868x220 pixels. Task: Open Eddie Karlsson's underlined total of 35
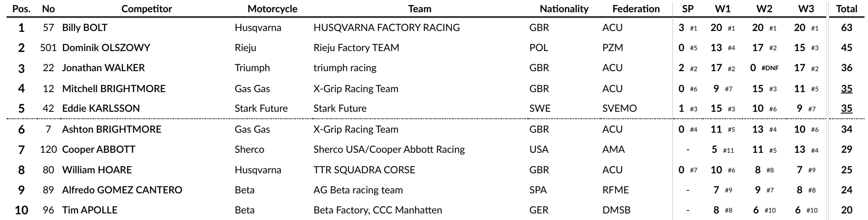(847, 108)
